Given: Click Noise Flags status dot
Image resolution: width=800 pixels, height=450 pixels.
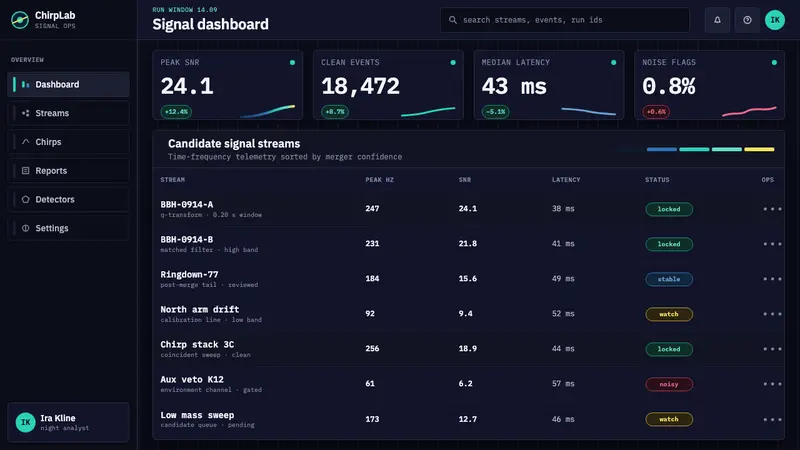Looking at the screenshot, I should 774,62.
